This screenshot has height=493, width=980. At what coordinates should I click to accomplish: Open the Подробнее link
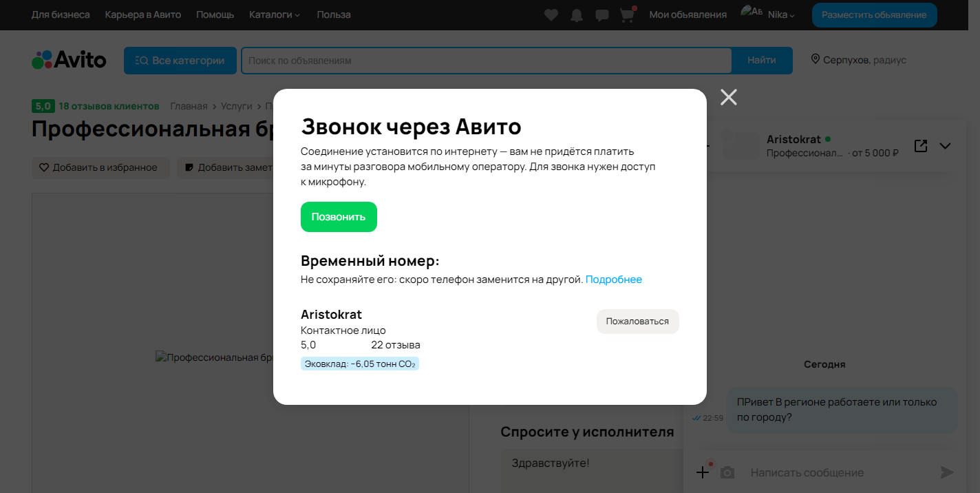614,280
